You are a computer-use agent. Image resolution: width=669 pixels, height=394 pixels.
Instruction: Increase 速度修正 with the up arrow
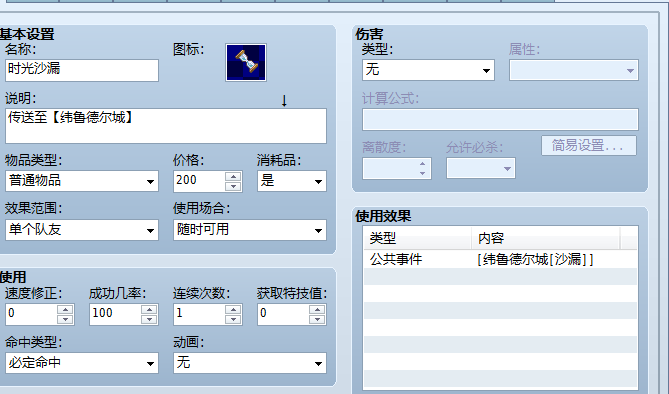click(65, 309)
